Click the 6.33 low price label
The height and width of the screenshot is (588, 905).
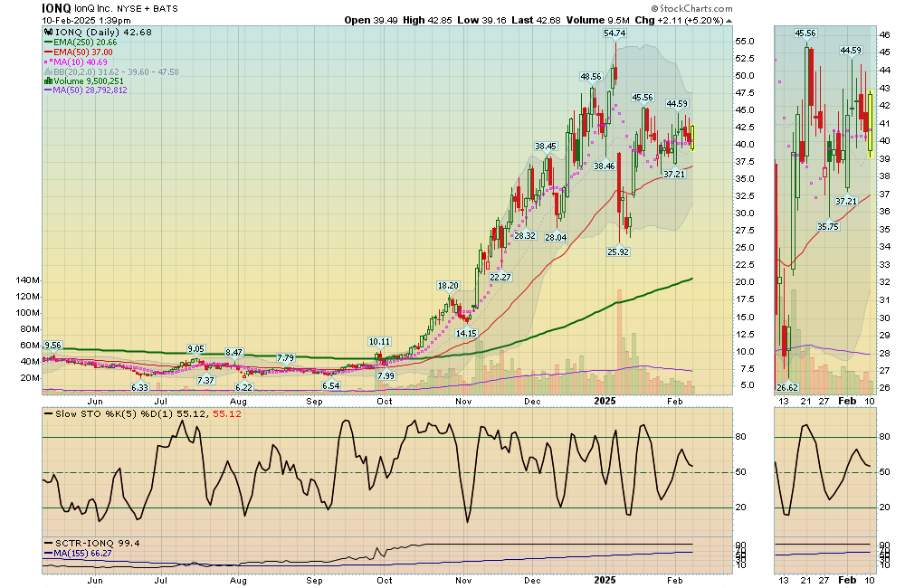click(x=139, y=388)
